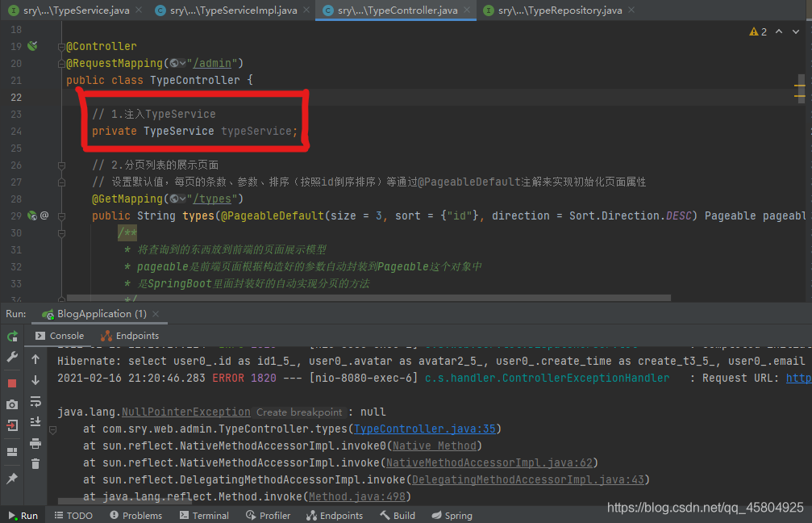Click the wrench settings icon in Run toolbar

12,357
